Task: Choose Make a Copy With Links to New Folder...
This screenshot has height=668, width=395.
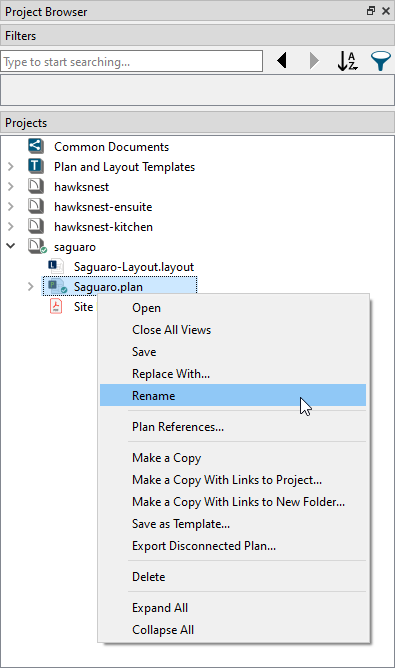Action: [x=233, y=502]
